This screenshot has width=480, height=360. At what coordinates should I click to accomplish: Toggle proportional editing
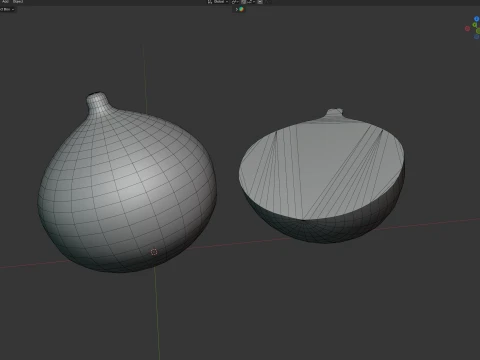(260, 2)
